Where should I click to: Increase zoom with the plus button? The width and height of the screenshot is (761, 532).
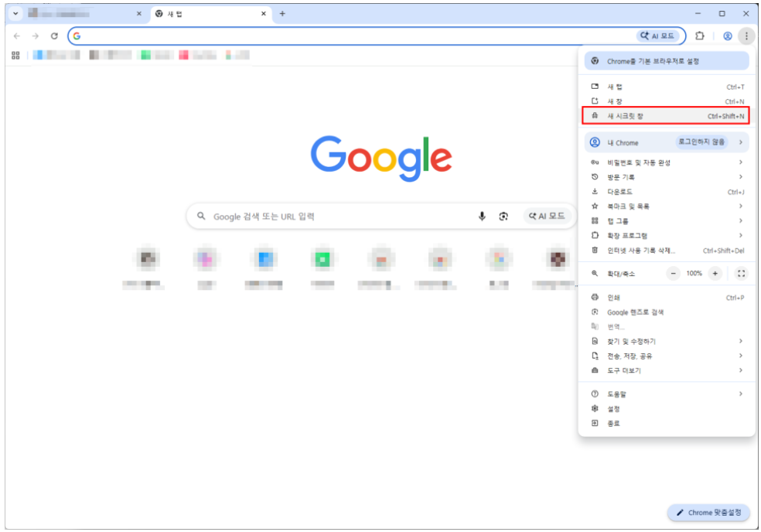[x=715, y=274]
